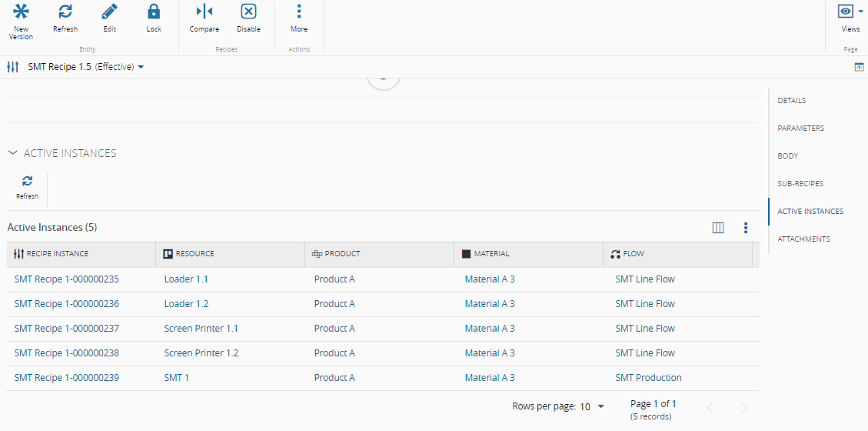Open the Compare recipes tool
Screen dimensions: 868x431
click(205, 12)
